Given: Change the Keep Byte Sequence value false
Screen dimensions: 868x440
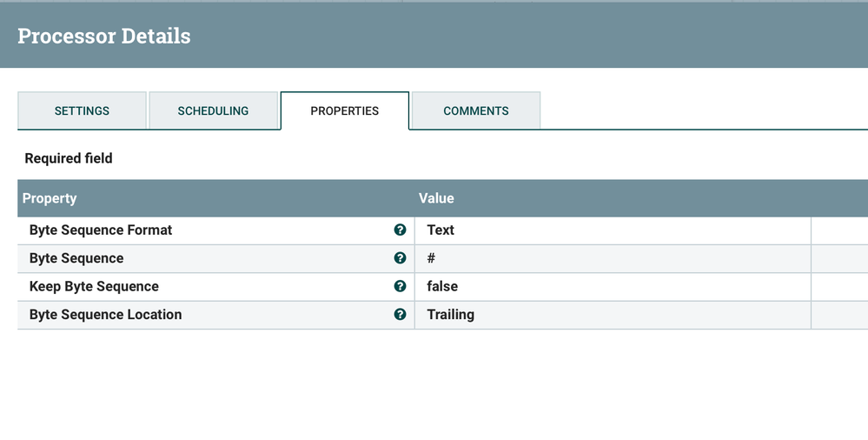Looking at the screenshot, I should tap(442, 286).
